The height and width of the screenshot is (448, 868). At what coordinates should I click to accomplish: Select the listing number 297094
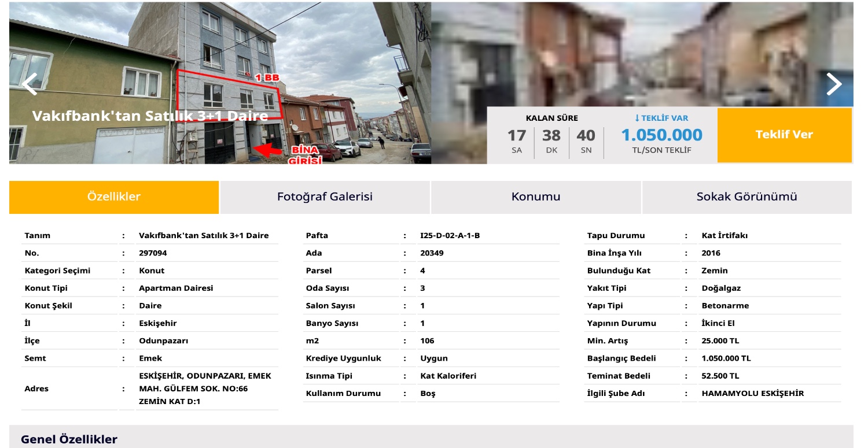click(x=153, y=253)
